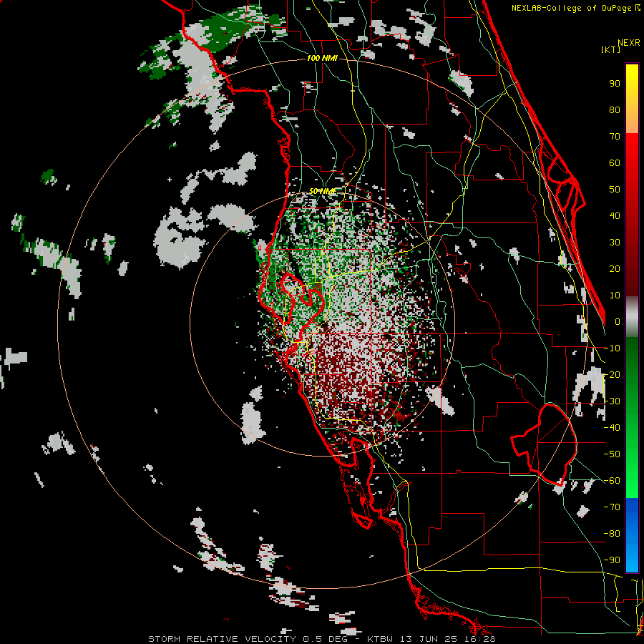Pick the bright red band of color scale

632,160
